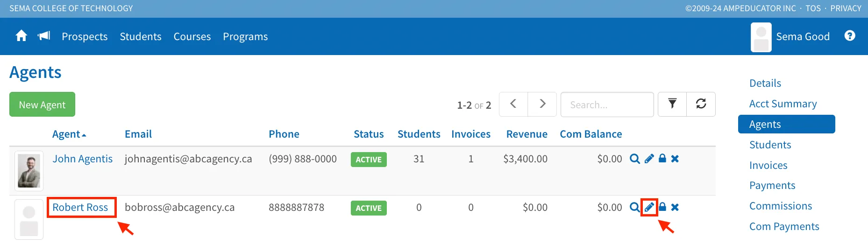Viewport: 868px width, 251px height.
Task: Select Com Payments in the side menu
Action: click(784, 226)
